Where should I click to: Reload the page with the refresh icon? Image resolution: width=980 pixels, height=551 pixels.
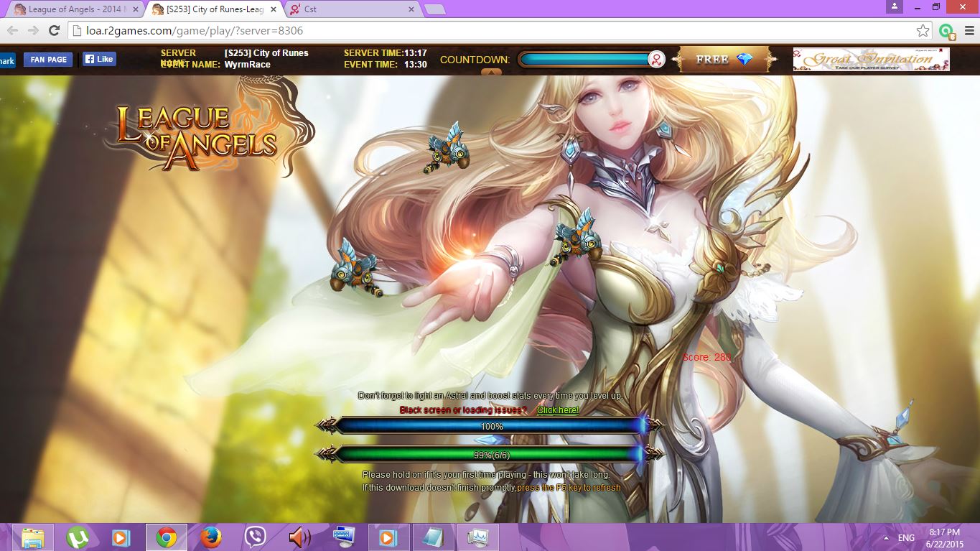54,30
